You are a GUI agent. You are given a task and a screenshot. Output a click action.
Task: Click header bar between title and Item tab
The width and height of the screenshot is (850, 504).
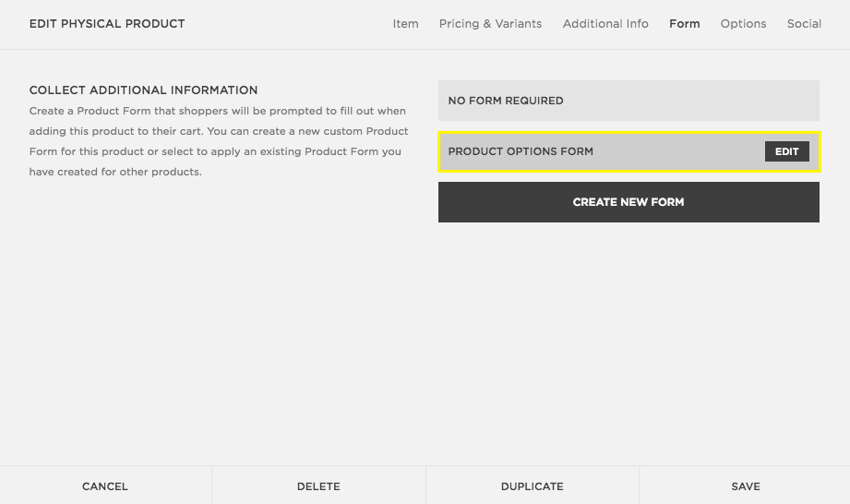[x=286, y=24]
